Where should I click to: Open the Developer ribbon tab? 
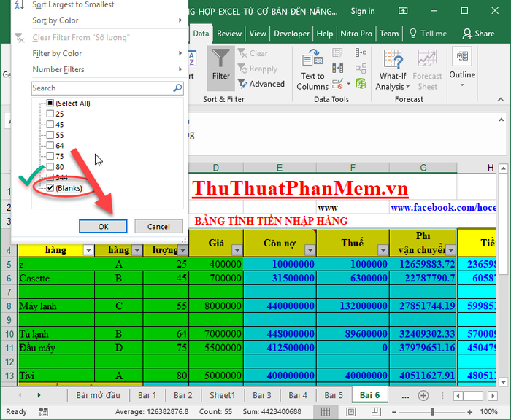[291, 34]
